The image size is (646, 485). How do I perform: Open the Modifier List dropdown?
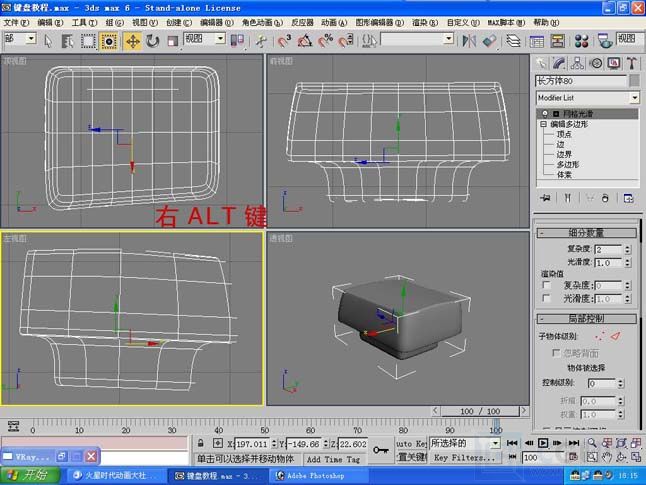(x=588, y=98)
